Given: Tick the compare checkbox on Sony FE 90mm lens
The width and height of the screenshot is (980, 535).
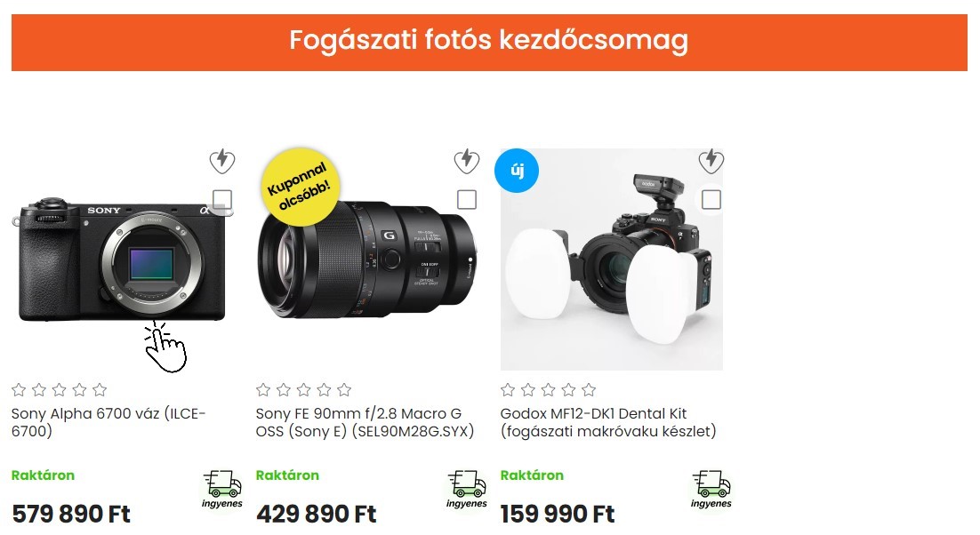Looking at the screenshot, I should coord(467,200).
